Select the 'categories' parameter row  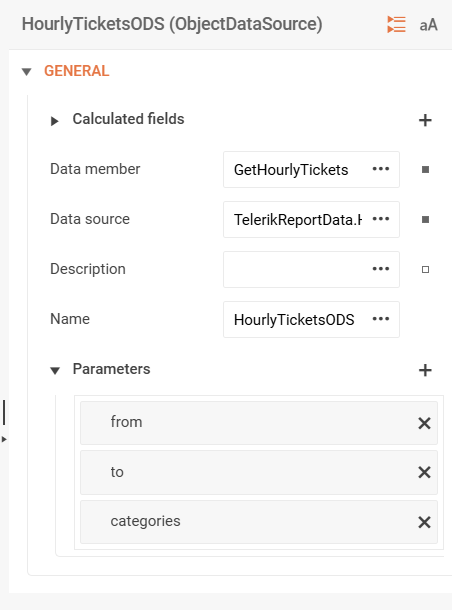click(259, 522)
